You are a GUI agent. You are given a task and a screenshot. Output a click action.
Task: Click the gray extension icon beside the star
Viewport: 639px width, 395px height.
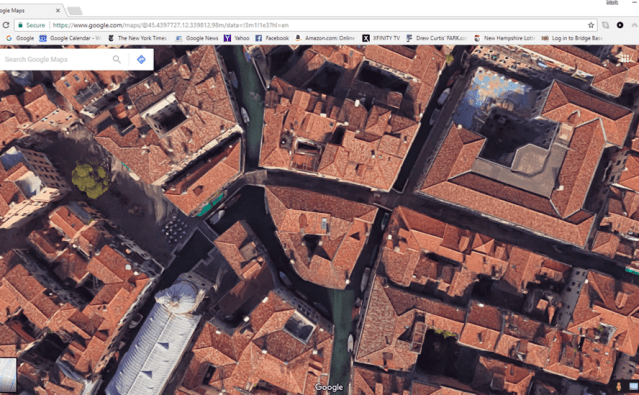click(606, 25)
